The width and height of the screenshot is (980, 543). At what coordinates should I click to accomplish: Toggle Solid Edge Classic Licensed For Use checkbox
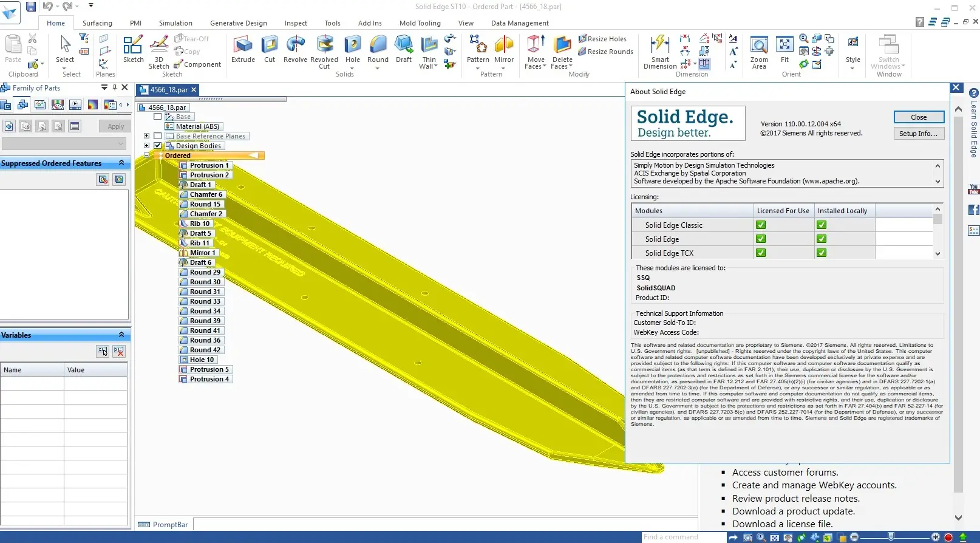[x=761, y=225]
